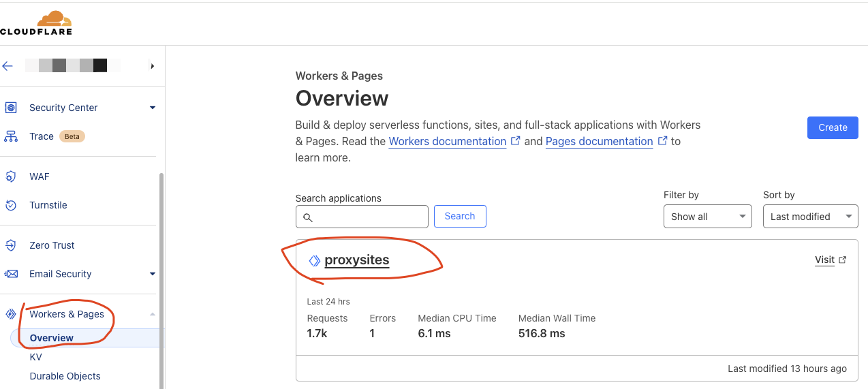The image size is (868, 389).
Task: Click the Errors count 1
Action: click(372, 334)
